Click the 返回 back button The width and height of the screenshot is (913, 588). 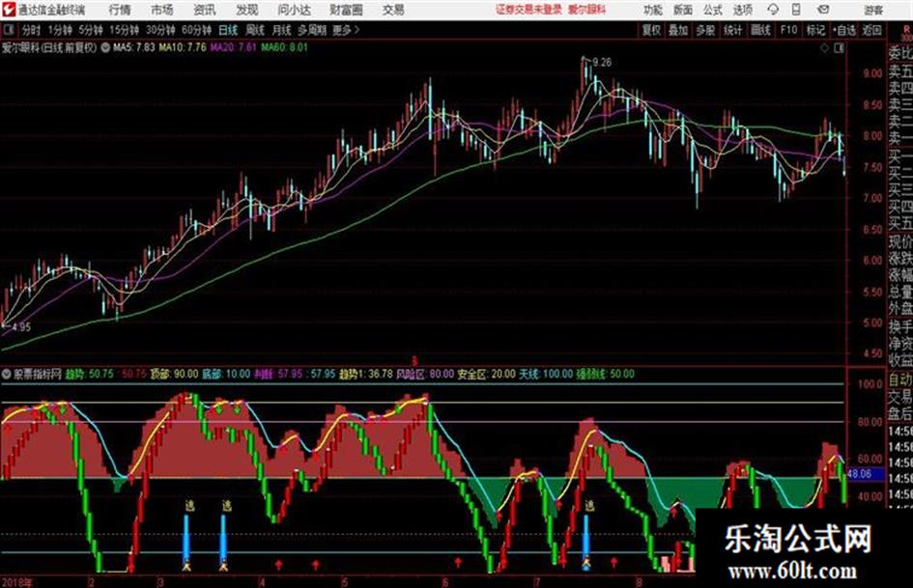871,30
